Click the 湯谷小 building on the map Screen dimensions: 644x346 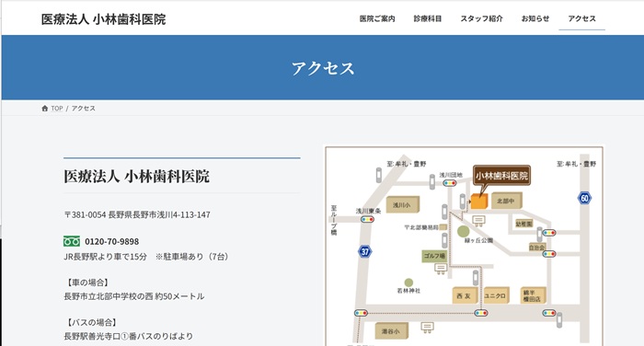pos(391,330)
